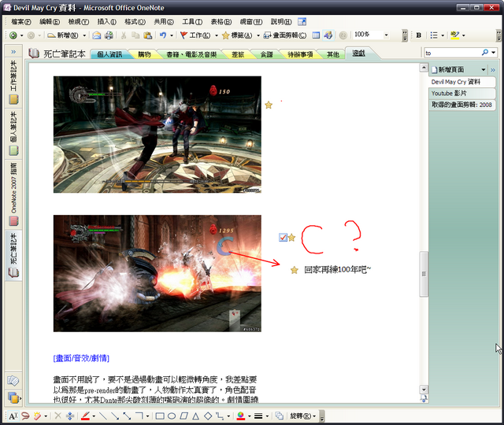Open the 工作 (Task) dropdown arrow
The width and height of the screenshot is (504, 425).
(217, 35)
